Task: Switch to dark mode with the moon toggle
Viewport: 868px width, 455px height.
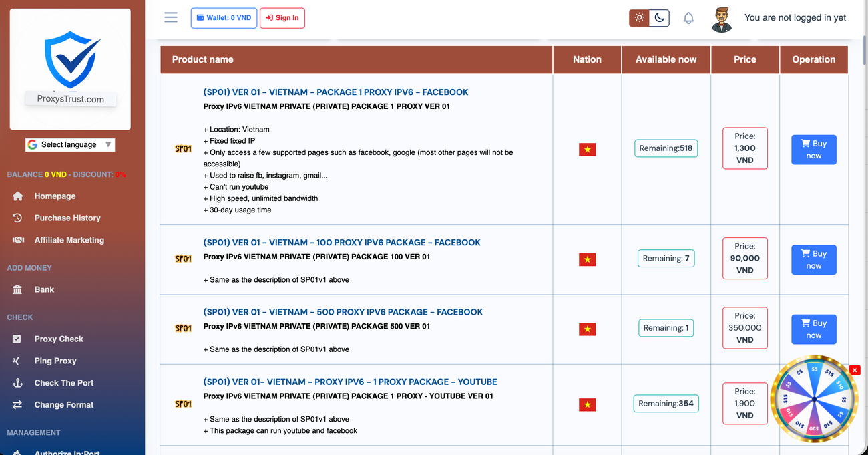Action: coord(659,18)
